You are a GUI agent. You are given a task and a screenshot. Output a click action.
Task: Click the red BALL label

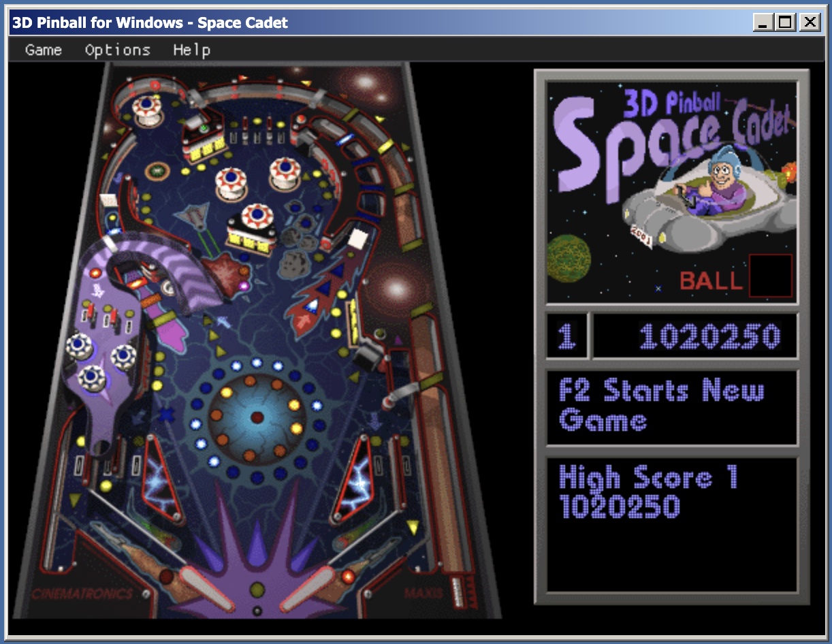(711, 280)
